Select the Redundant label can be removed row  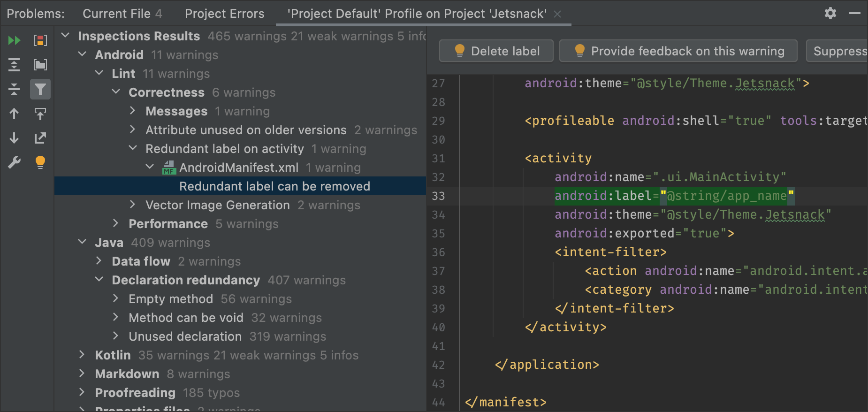click(x=274, y=186)
